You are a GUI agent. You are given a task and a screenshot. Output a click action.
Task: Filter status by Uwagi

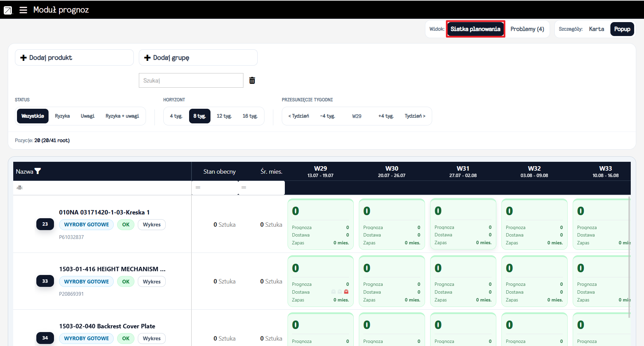88,116
